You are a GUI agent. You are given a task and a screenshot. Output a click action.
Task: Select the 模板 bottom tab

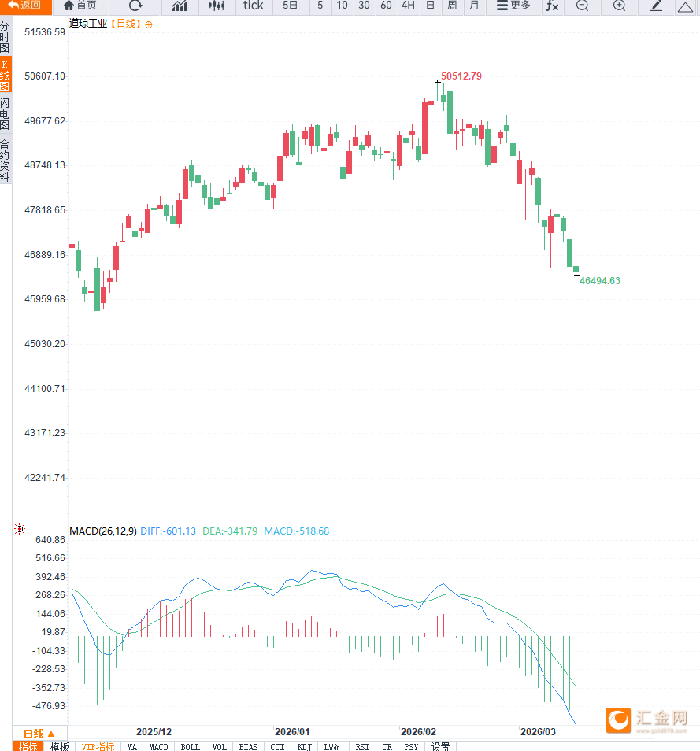59,746
